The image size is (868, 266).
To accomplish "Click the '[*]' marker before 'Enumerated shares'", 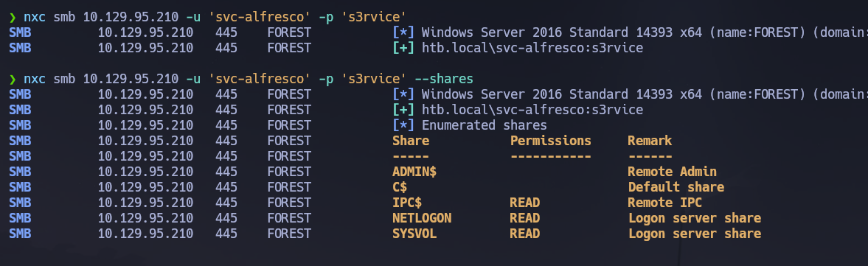I will coord(403,125).
